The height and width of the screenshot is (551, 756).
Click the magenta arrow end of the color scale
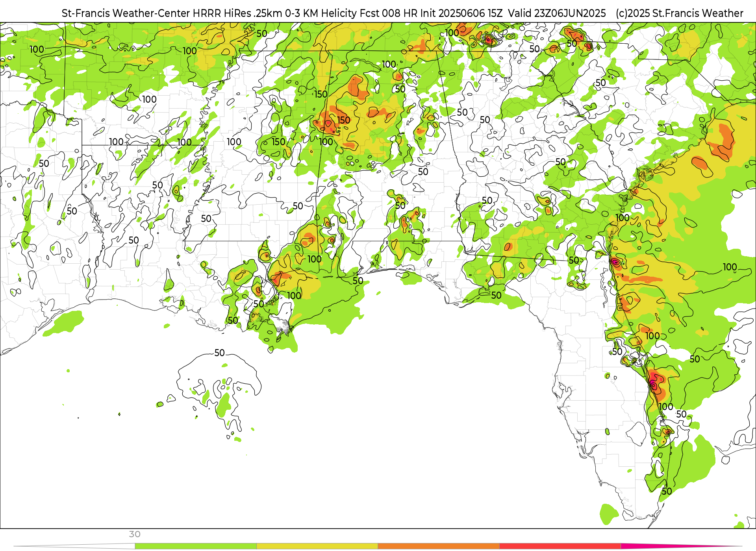pyautogui.click(x=681, y=546)
